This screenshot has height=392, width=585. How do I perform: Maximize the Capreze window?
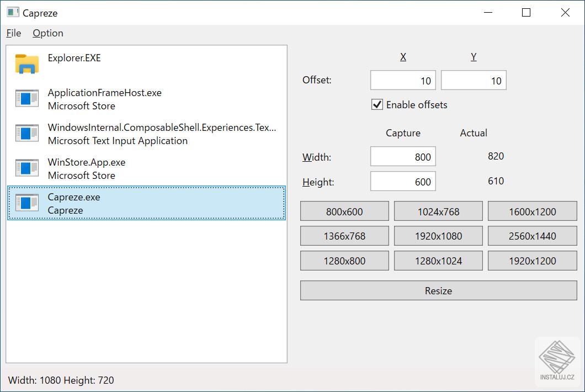[x=526, y=13]
